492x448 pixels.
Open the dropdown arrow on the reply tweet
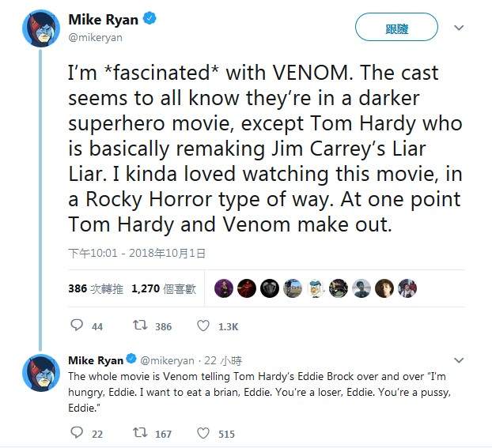coord(458,361)
